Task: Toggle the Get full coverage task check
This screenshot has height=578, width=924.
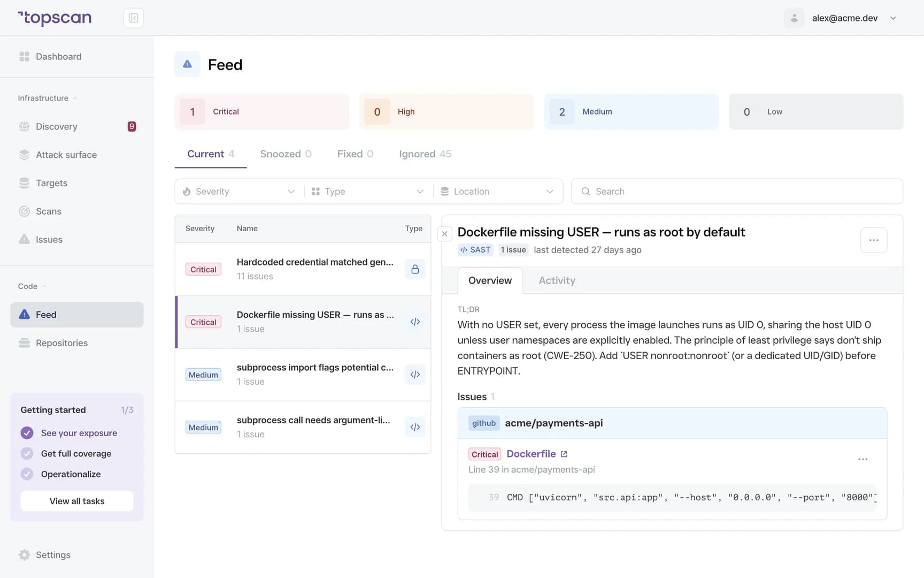Action: tap(27, 454)
